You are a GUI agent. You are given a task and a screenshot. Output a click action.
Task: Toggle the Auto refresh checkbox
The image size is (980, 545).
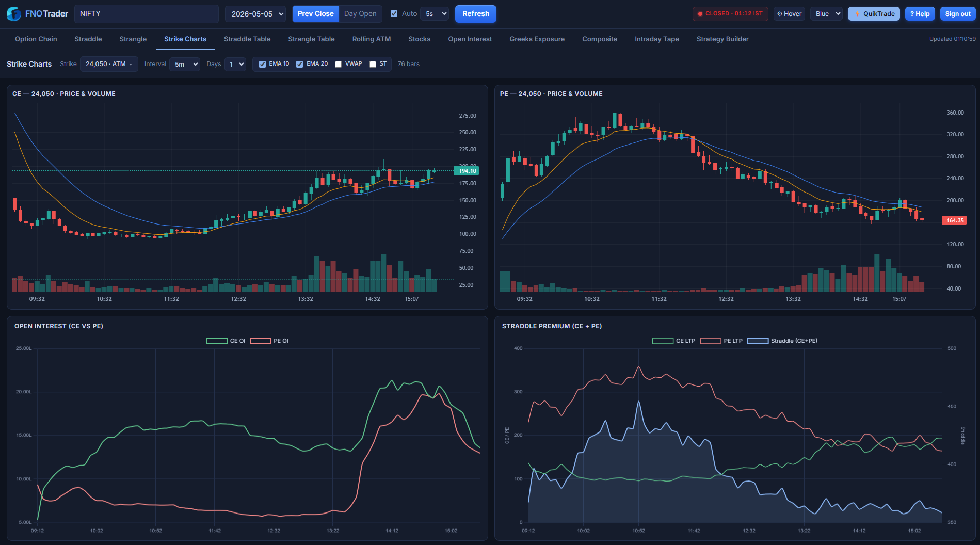394,14
